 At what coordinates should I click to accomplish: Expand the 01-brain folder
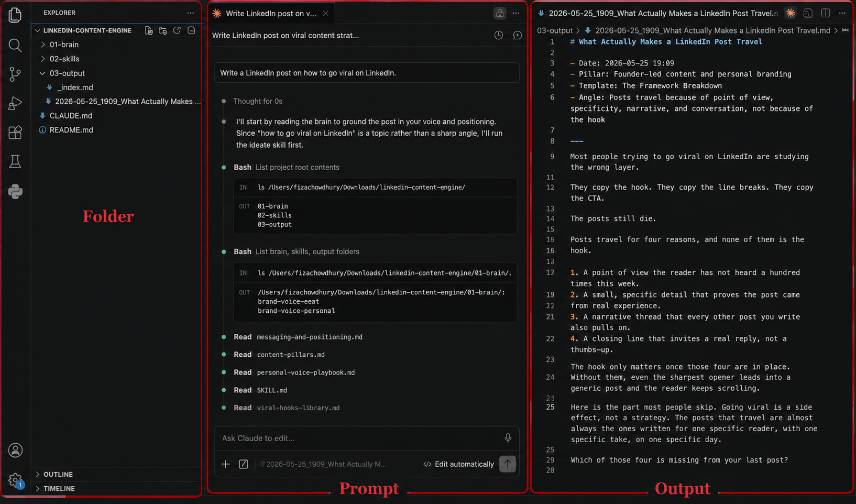pos(64,45)
